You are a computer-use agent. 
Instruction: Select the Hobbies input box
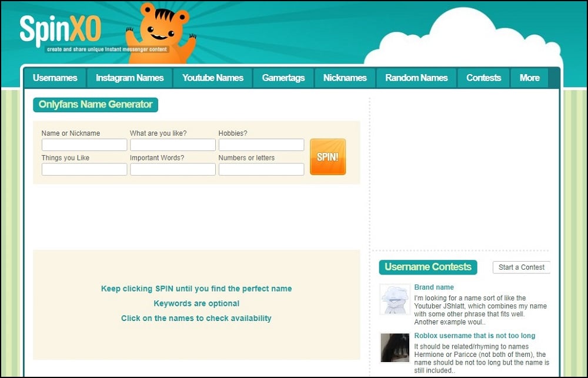pos(262,145)
